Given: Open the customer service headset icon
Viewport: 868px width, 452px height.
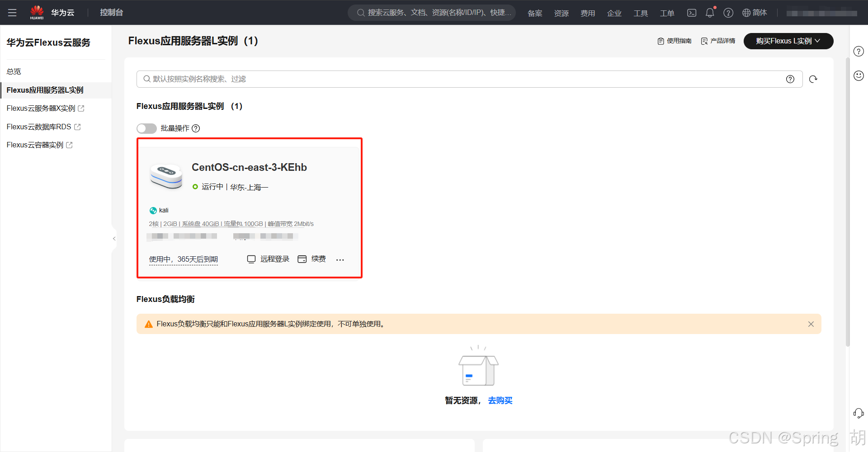Looking at the screenshot, I should (x=859, y=413).
